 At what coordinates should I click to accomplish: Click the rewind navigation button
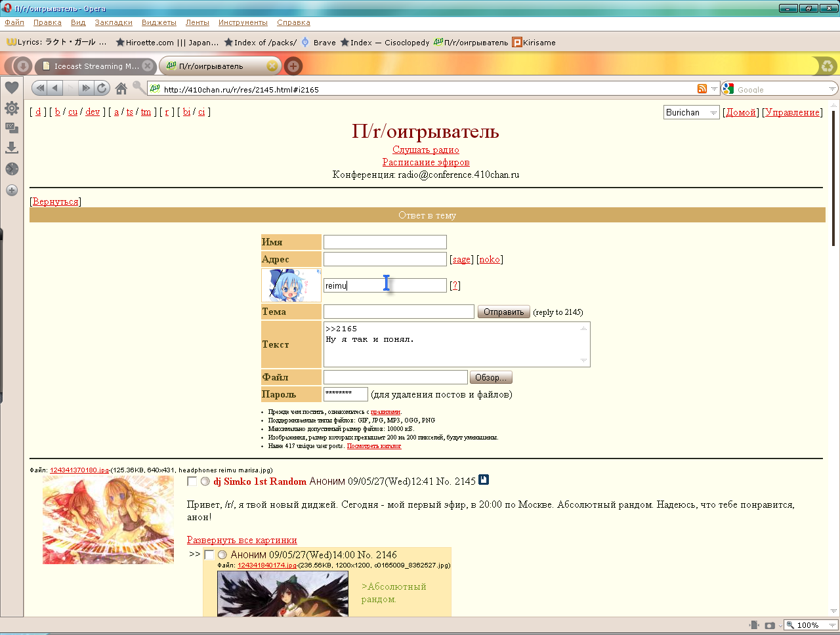[39, 88]
